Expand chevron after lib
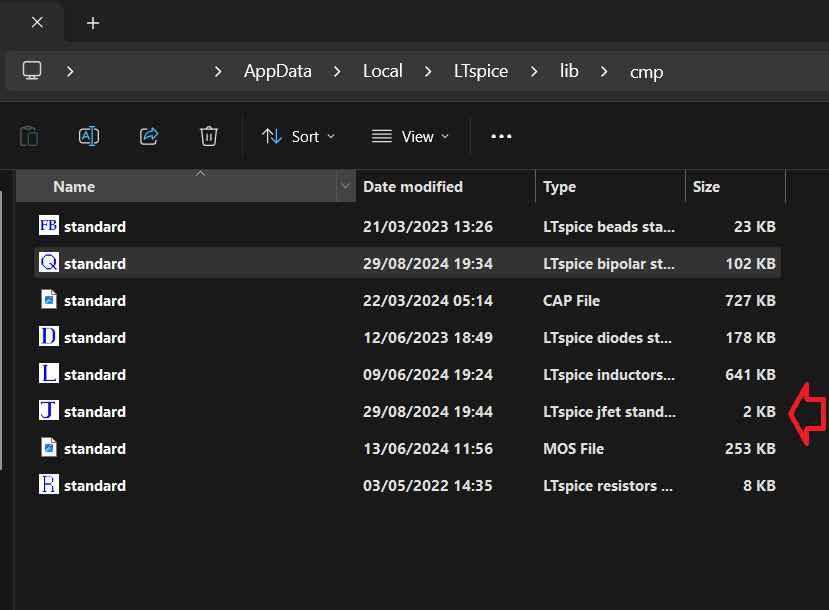Viewport: 829px width, 610px height. pyautogui.click(x=604, y=71)
